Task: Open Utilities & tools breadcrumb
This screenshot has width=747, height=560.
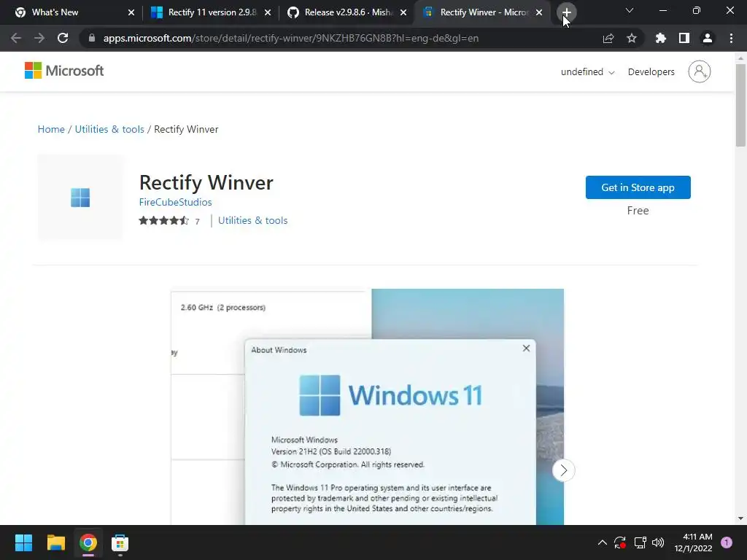Action: click(109, 129)
